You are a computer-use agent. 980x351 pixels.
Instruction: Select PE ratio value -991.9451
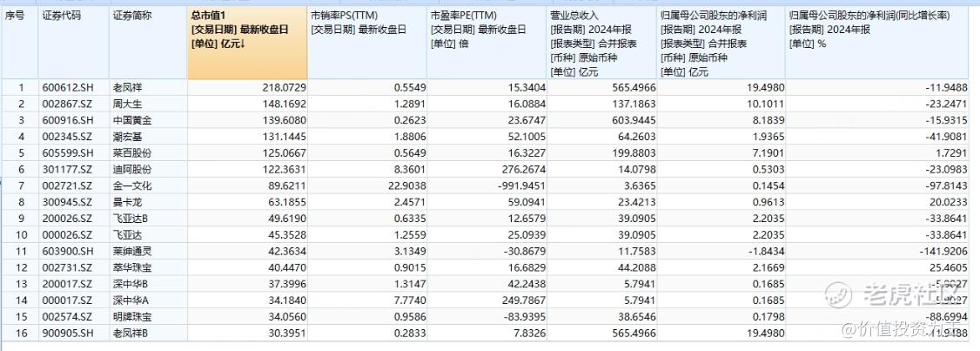coord(524,186)
